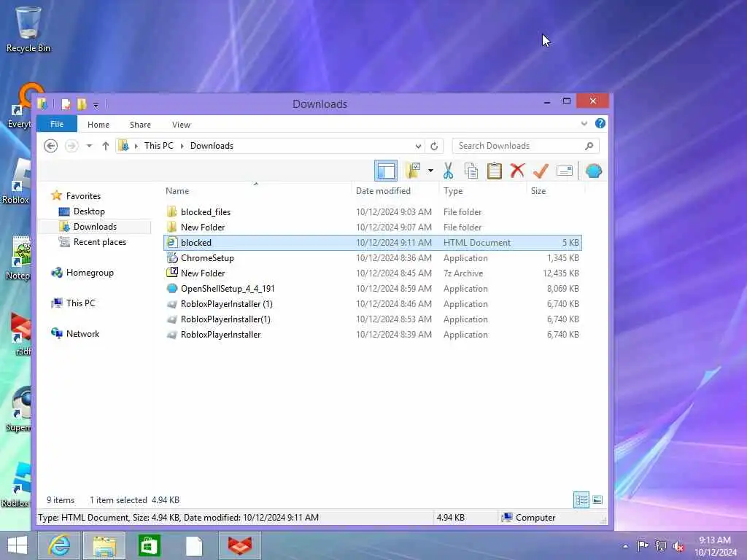Select Homegroup in the navigation pane
747x560 pixels.
[x=90, y=273]
